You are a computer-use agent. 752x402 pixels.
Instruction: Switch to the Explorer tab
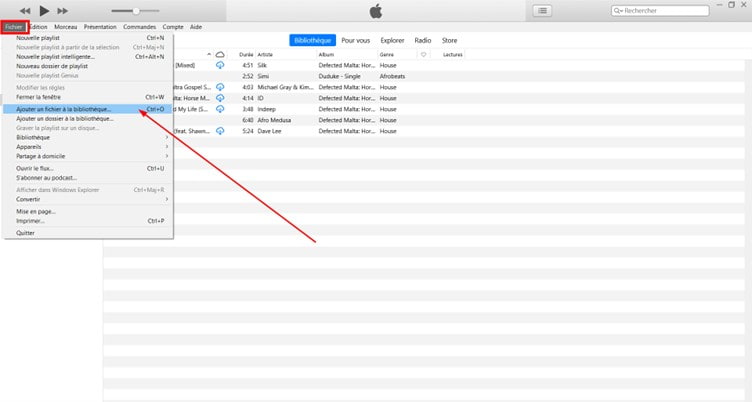[392, 40]
